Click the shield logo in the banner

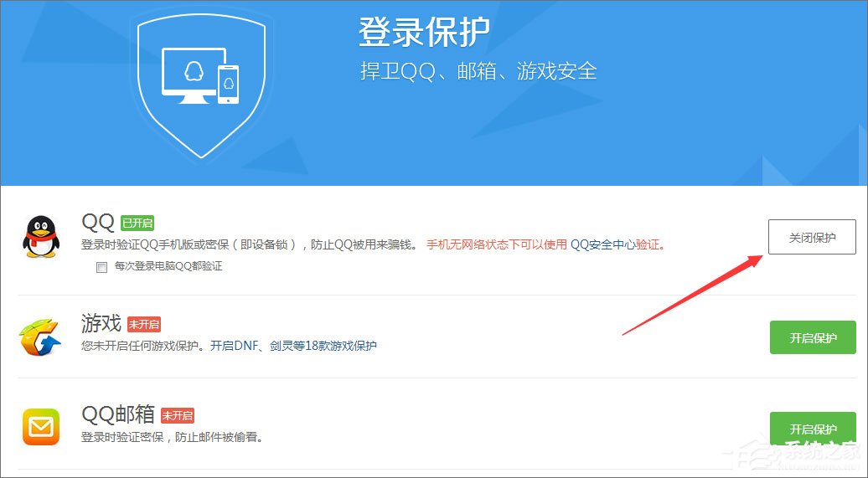201,84
